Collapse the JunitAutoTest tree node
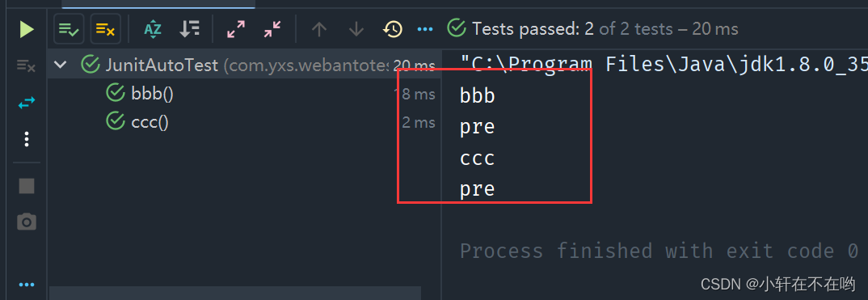This screenshot has height=300, width=868. (60, 65)
